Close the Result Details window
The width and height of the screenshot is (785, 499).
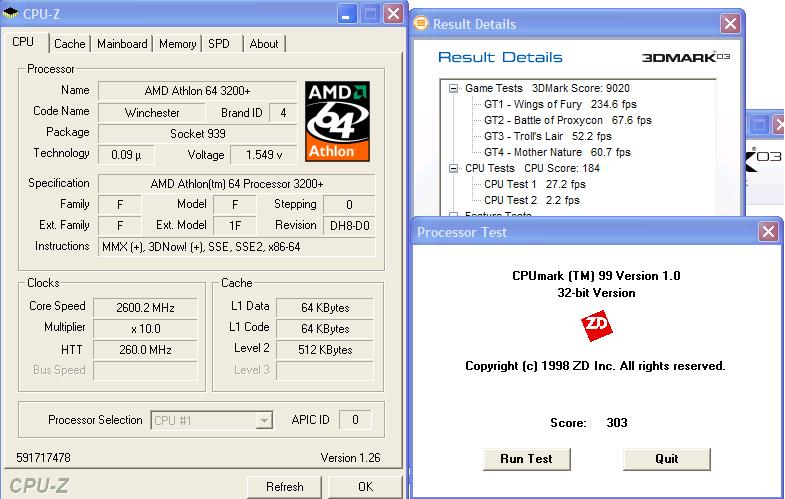730,23
